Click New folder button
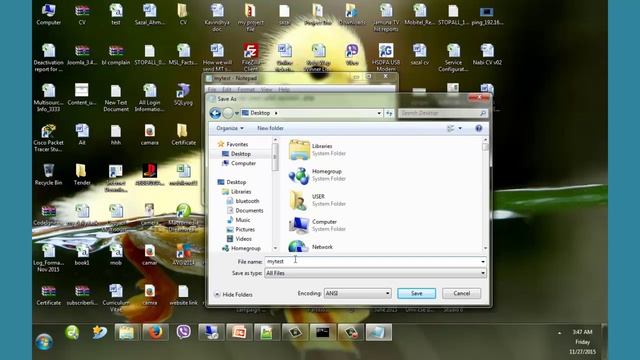The height and width of the screenshot is (360, 640). tap(270, 128)
